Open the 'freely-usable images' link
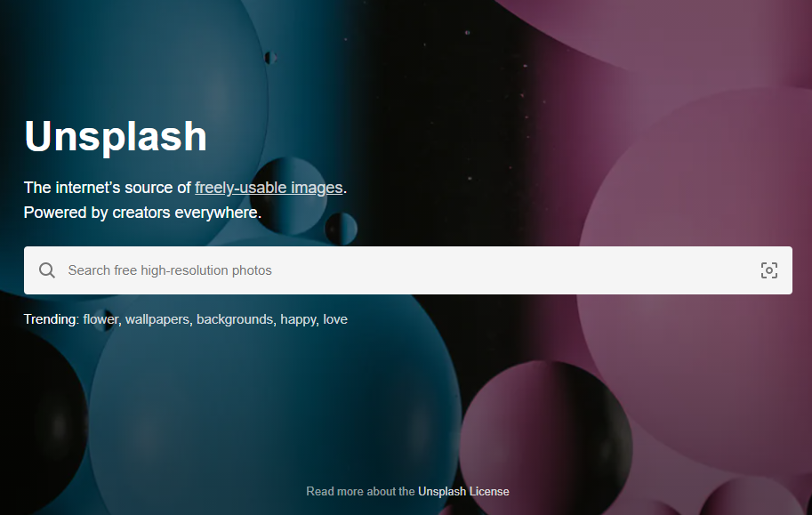 (269, 188)
